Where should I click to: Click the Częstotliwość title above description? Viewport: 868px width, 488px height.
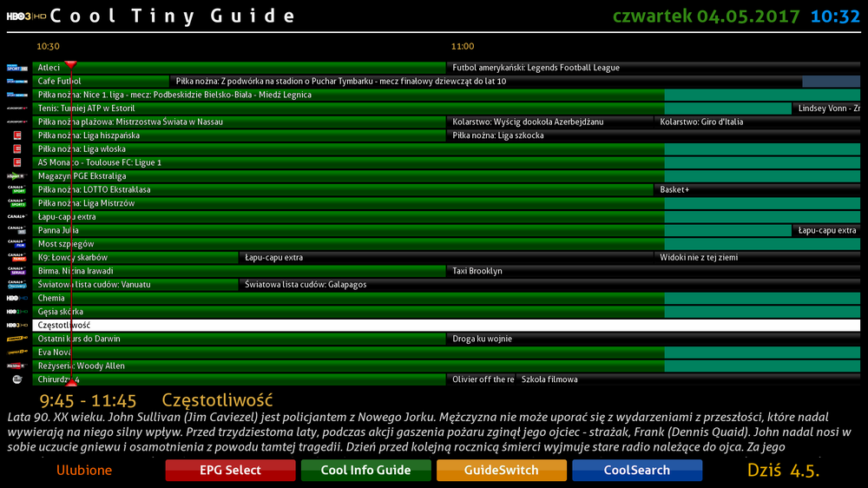217,400
